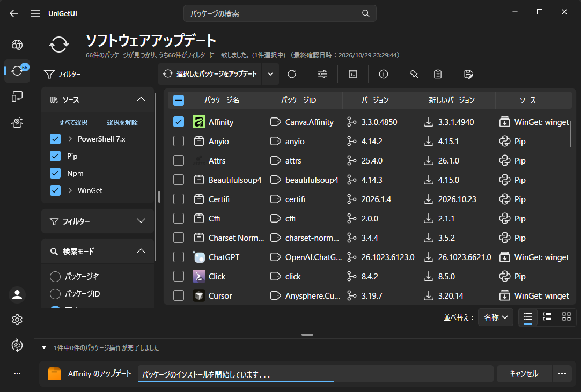The image size is (581, 392).
Task: Click the operations panel resize grip
Action: 307,335
